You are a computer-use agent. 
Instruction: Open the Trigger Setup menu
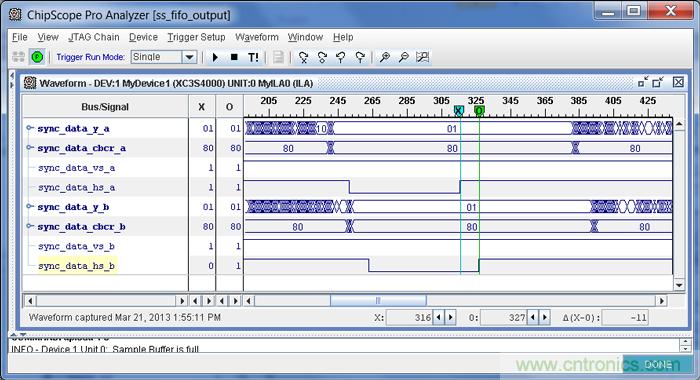pos(196,37)
